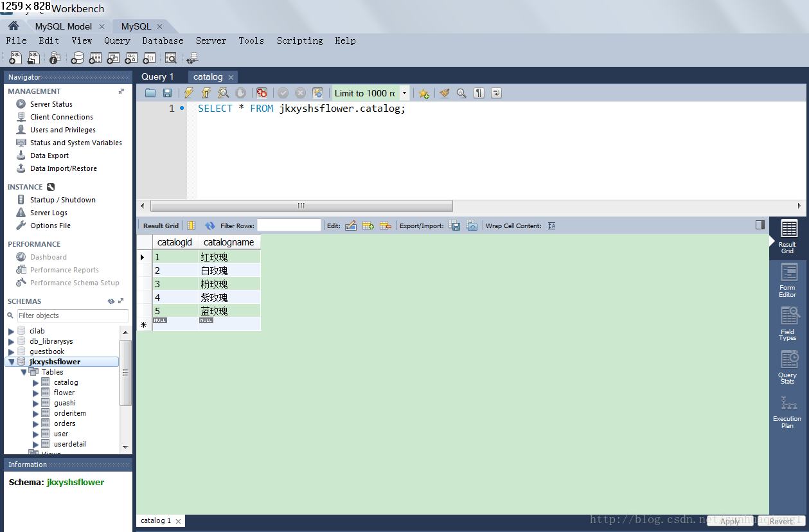Image resolution: width=809 pixels, height=532 pixels.
Task: Toggle continue-on-error execution icon
Action: (x=262, y=93)
